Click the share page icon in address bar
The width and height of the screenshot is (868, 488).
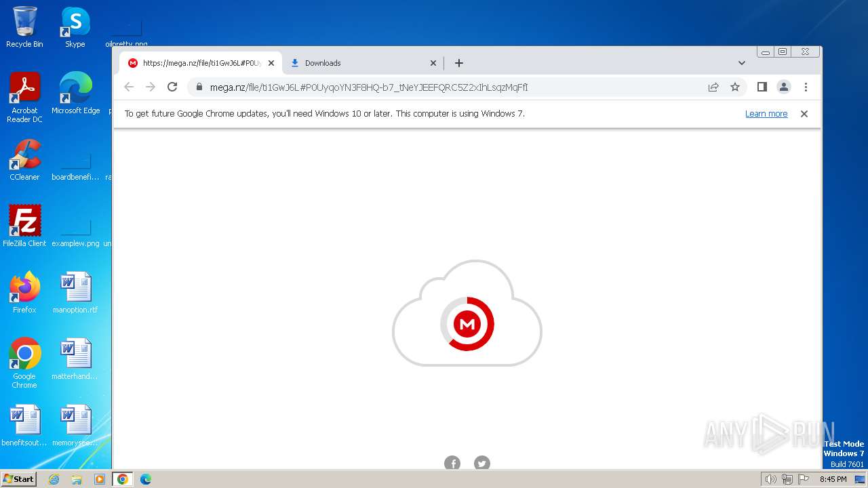tap(713, 87)
